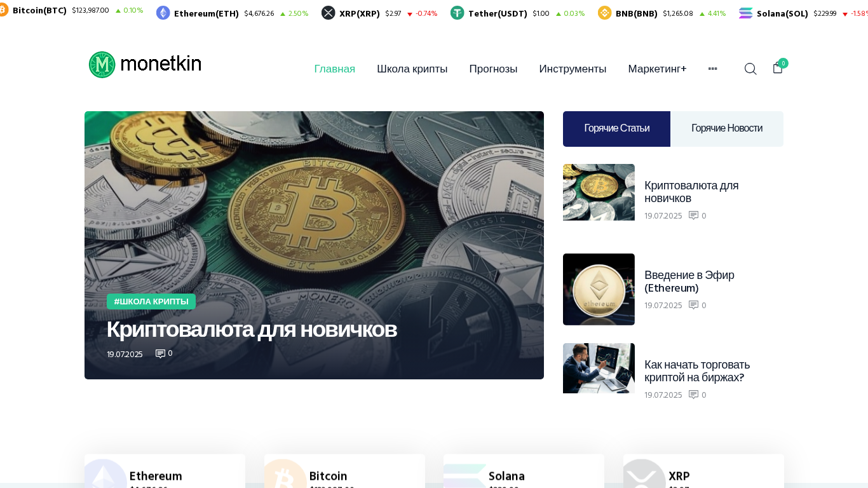This screenshot has width=868, height=488.
Task: Click the Ethereum gold coin thumbnail
Action: [599, 289]
